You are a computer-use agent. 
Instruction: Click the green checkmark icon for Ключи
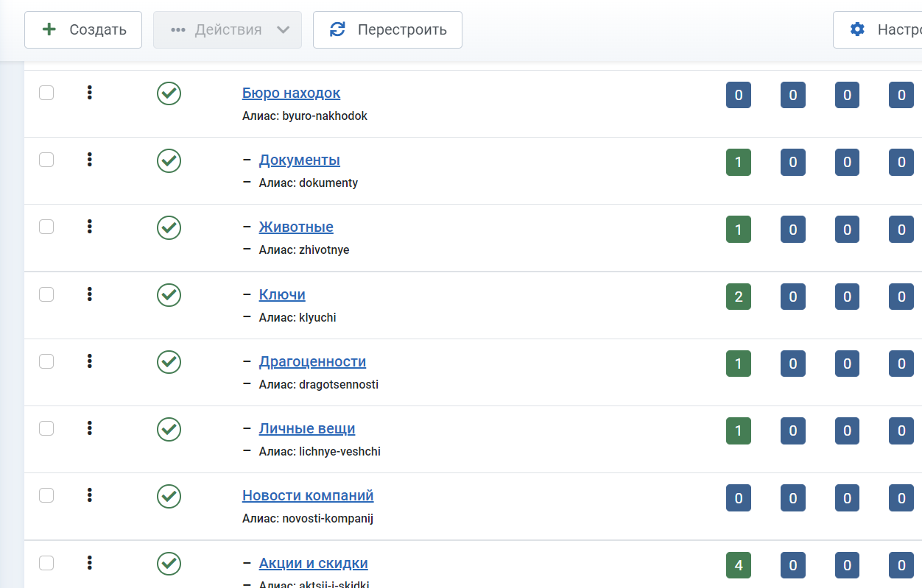coord(169,295)
